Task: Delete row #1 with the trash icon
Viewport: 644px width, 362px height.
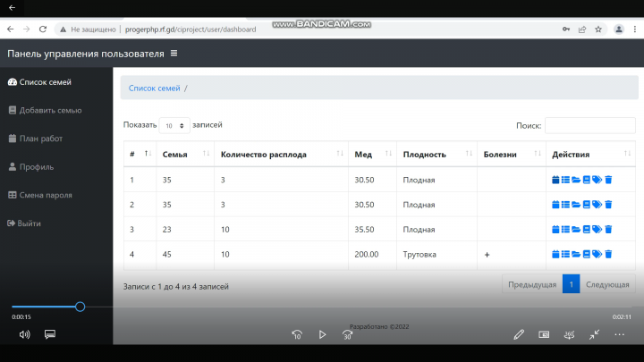Action: coord(608,180)
